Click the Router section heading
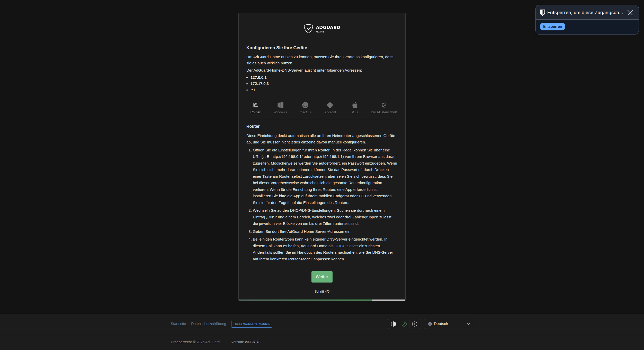Screen dimensions: 644x350 coord(253,126)
